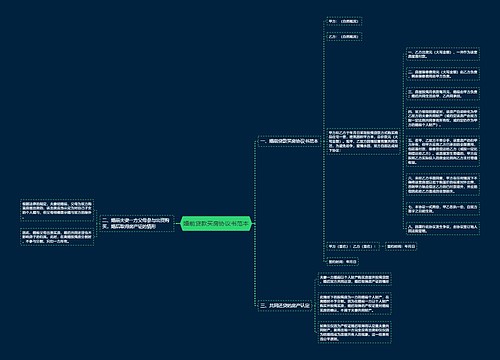Select branch 二、婚后夫妻一方父母参与出资购买
500x360 pixels.
137,224
